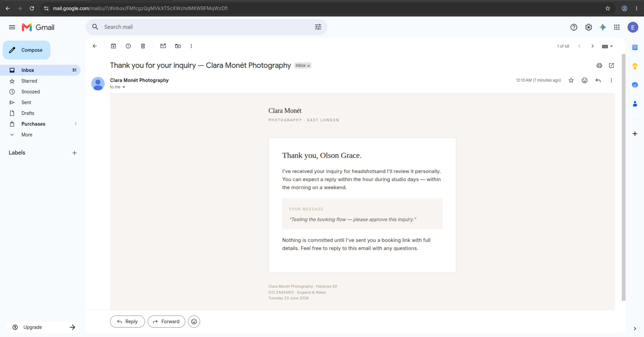Bookmark this page in address bar
The width and height of the screenshot is (644, 337).
point(608,8)
